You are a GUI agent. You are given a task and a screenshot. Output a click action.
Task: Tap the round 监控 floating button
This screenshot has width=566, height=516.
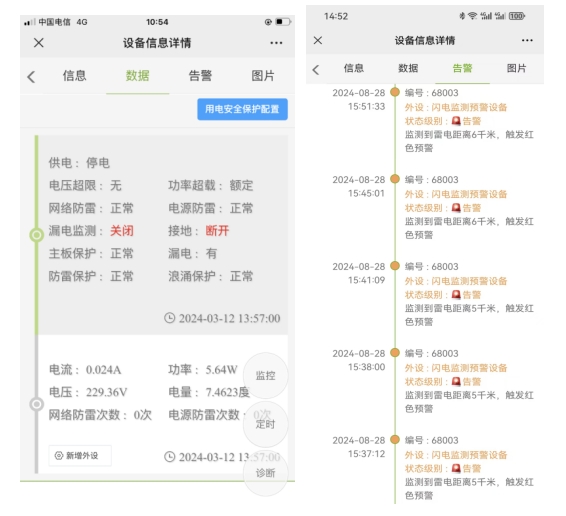pos(266,376)
